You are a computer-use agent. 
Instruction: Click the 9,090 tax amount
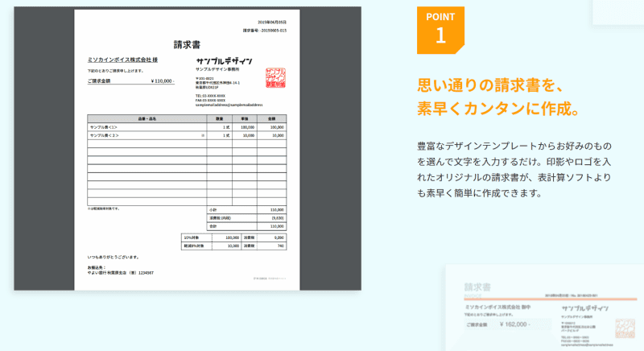(279, 237)
